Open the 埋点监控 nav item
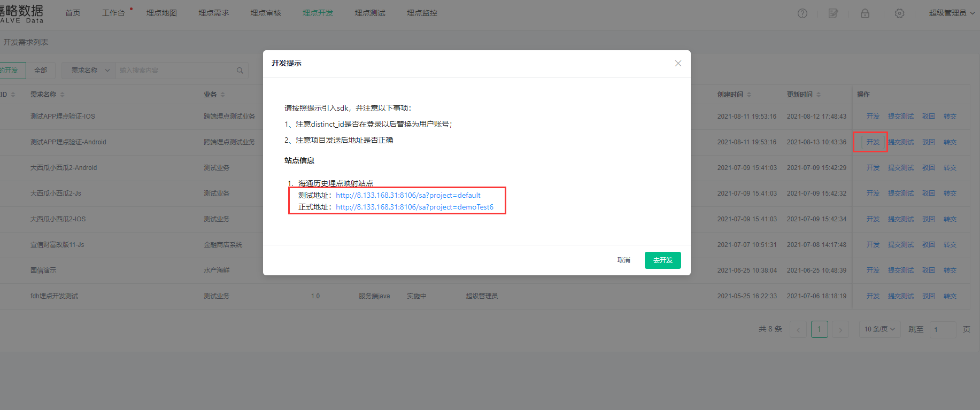The image size is (980, 410). coord(422,13)
